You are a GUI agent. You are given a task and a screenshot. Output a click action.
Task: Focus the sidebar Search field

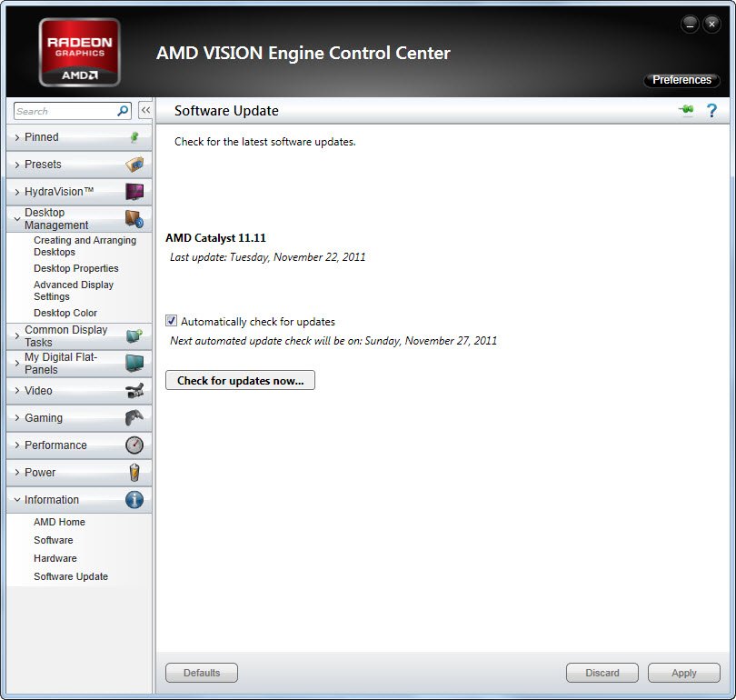pyautogui.click(x=65, y=111)
